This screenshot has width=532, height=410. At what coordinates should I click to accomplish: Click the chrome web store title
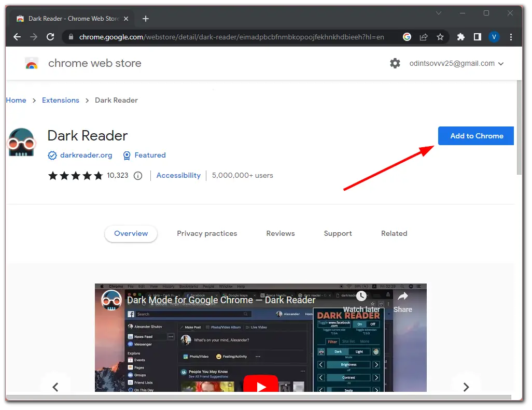point(95,63)
